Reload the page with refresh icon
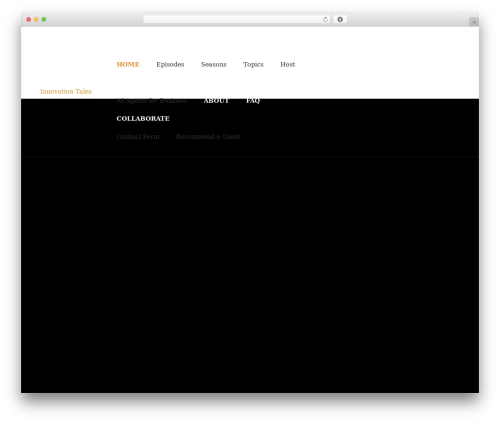This screenshot has height=423, width=500. click(x=325, y=19)
